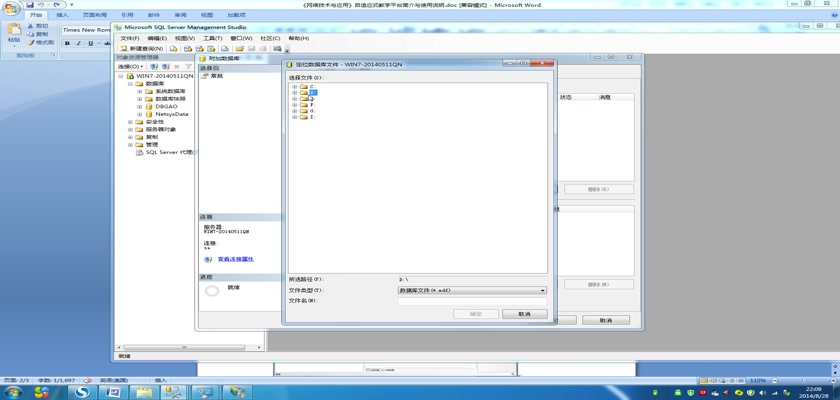Click the Undo icon in Word quick access
Image resolution: width=840 pixels, height=400 pixels.
click(x=41, y=4)
